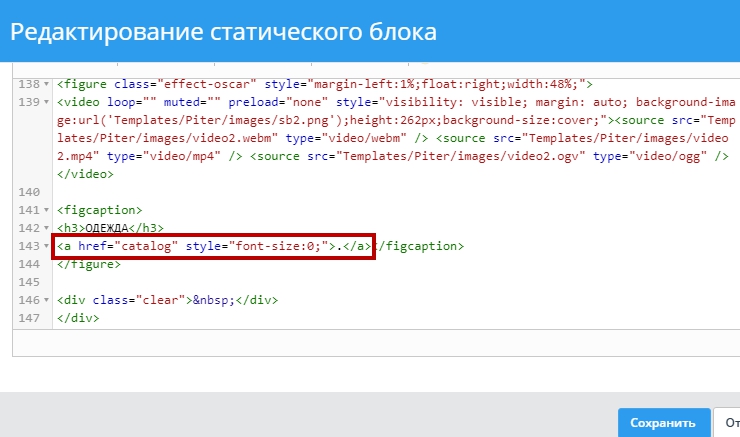Viewport: 740px width, 437px height.
Task: Collapse fold arrow at line 142
Action: pos(46,228)
